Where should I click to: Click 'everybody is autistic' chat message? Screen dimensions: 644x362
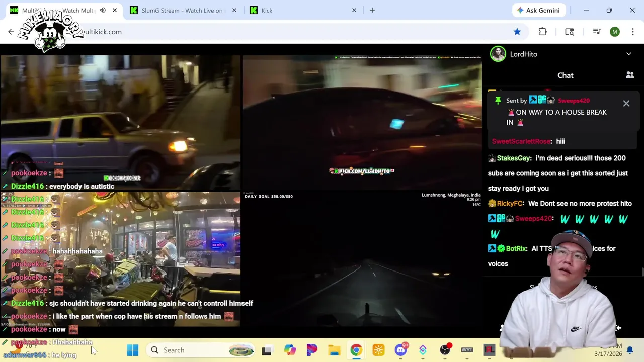pyautogui.click(x=82, y=186)
